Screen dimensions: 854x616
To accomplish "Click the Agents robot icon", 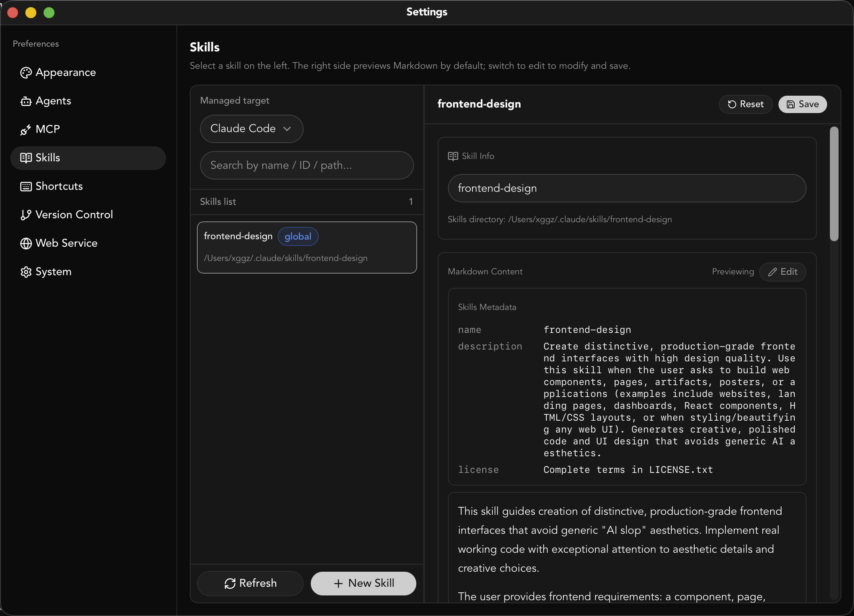I will (26, 102).
